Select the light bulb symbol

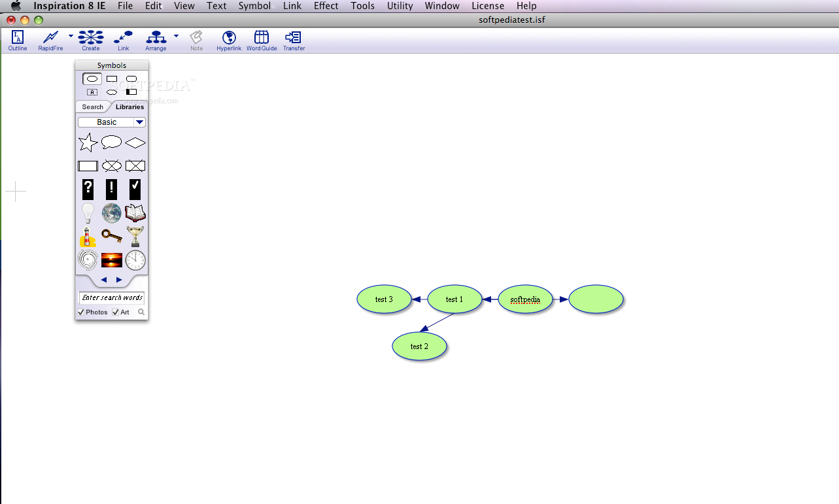click(88, 213)
